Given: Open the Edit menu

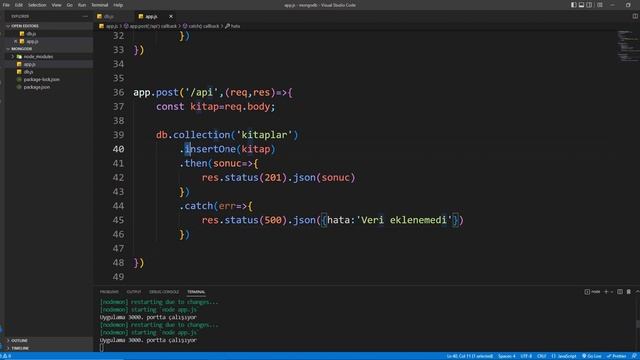Looking at the screenshot, I should click(19, 5).
